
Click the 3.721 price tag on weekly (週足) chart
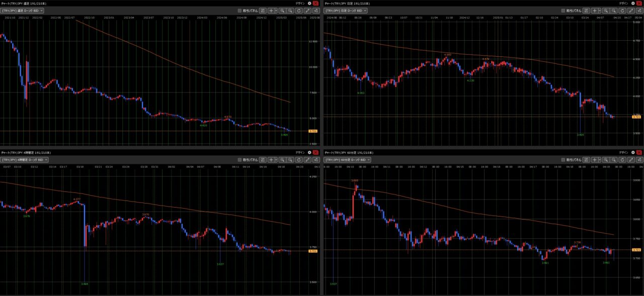point(313,131)
